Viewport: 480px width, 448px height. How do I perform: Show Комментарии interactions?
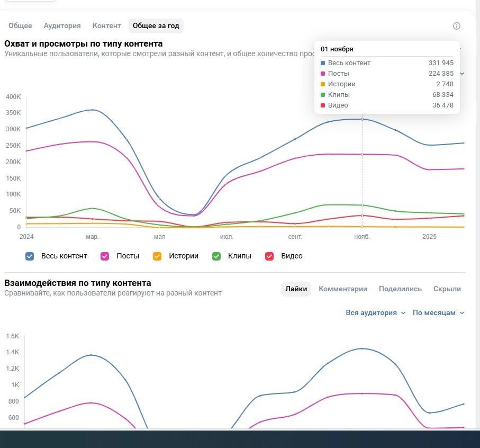pos(342,289)
